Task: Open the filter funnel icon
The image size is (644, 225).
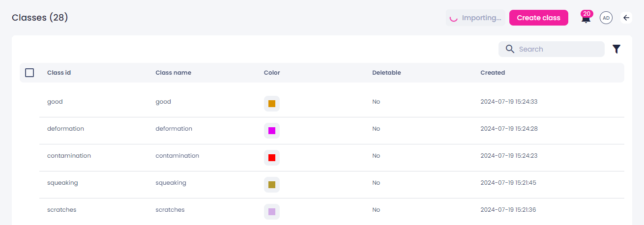Action: [x=616, y=49]
